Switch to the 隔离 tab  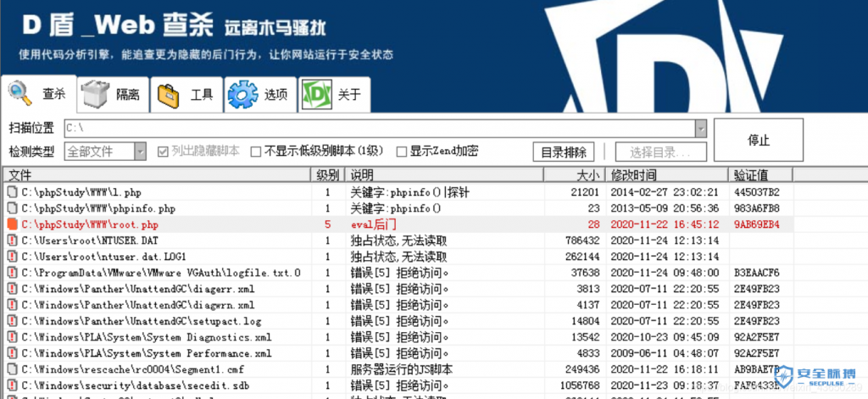click(x=114, y=95)
